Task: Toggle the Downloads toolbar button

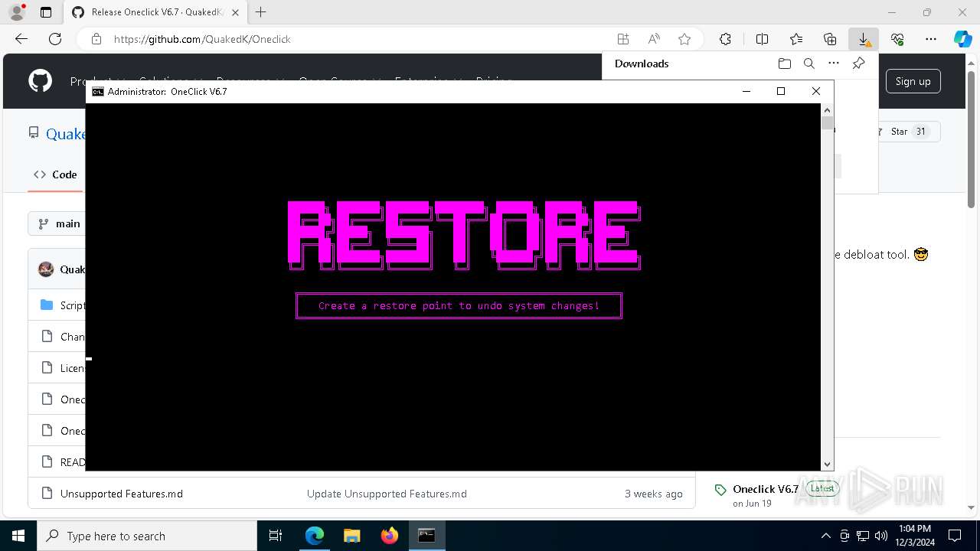Action: point(864,39)
